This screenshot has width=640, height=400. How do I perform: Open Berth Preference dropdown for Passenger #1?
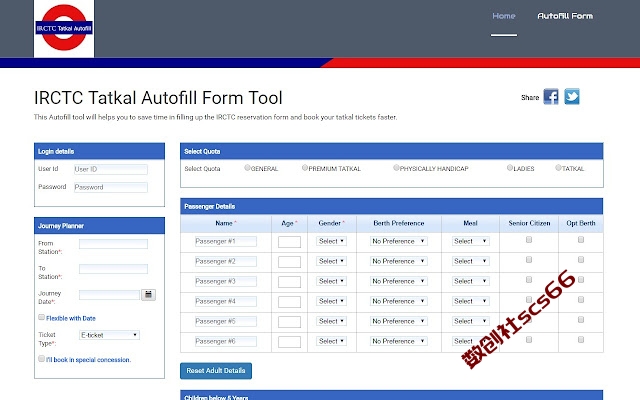click(398, 241)
